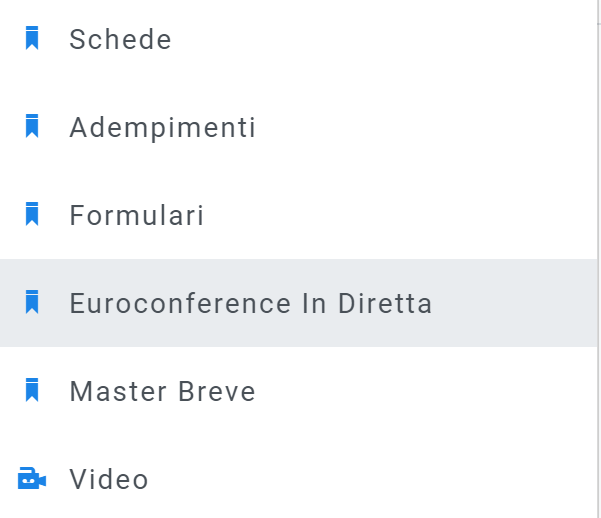Open the Schede menu item
Image resolution: width=601 pixels, height=518 pixels.
120,40
